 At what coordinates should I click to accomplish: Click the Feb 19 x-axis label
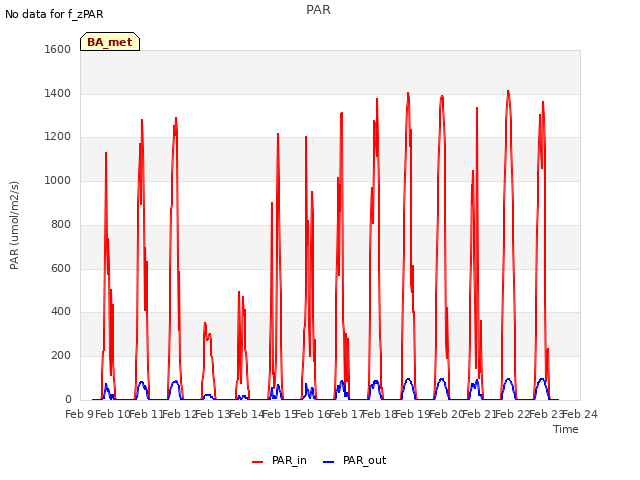413,414
